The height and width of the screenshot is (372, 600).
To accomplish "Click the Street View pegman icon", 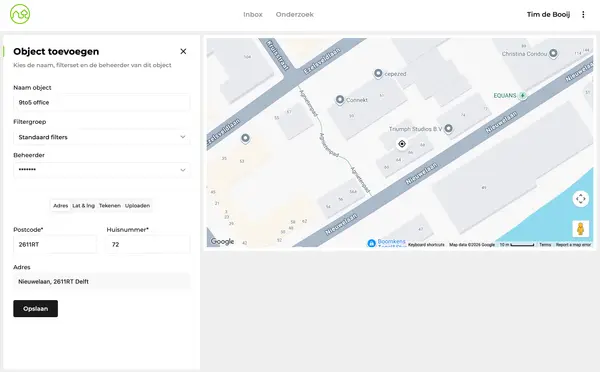I will click(580, 229).
